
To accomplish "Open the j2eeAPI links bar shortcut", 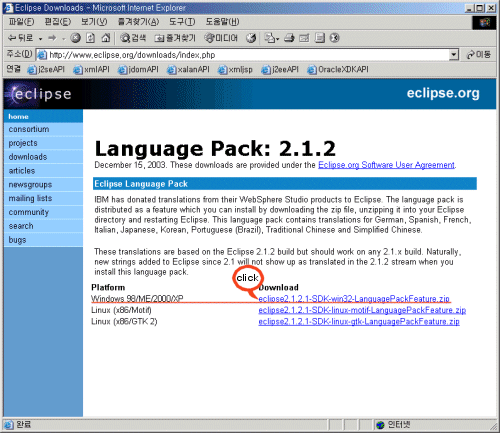I will [x=280, y=69].
